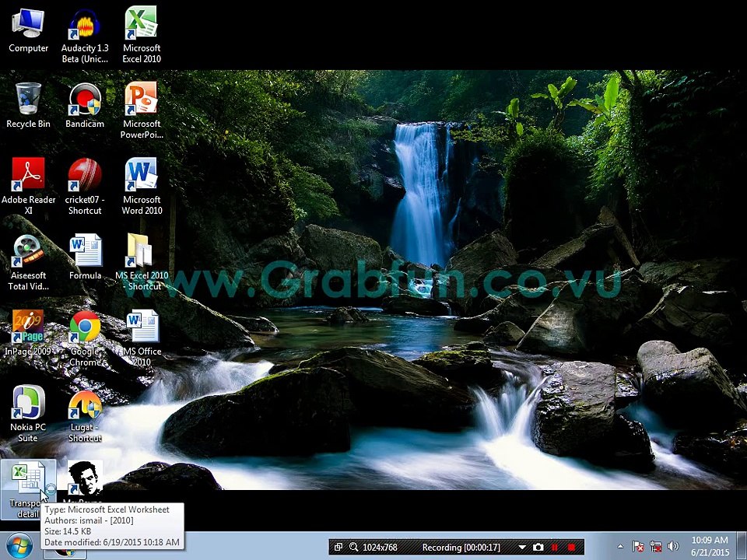Select the Microsoft PowerPoint shortcut

(x=142, y=110)
